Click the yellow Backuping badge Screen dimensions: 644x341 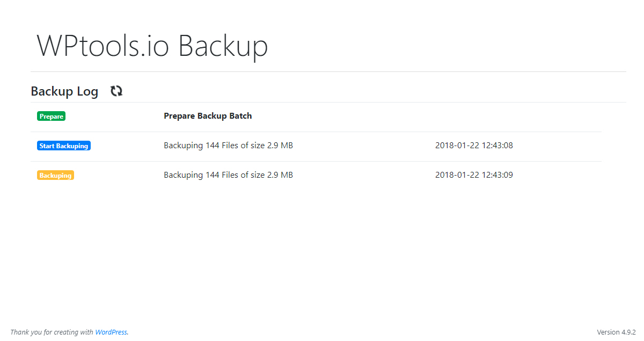[55, 175]
